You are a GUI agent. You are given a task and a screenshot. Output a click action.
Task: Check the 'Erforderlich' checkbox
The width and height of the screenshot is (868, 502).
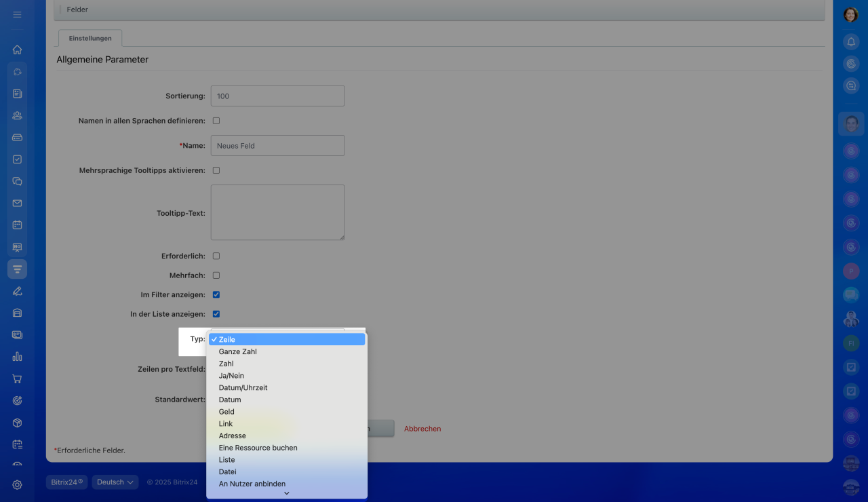(x=216, y=256)
